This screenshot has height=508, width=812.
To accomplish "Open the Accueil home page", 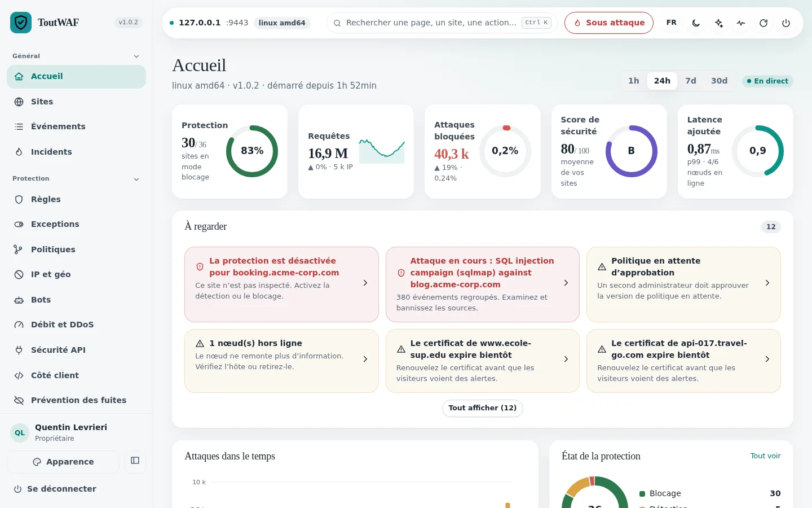I will 76,77.
